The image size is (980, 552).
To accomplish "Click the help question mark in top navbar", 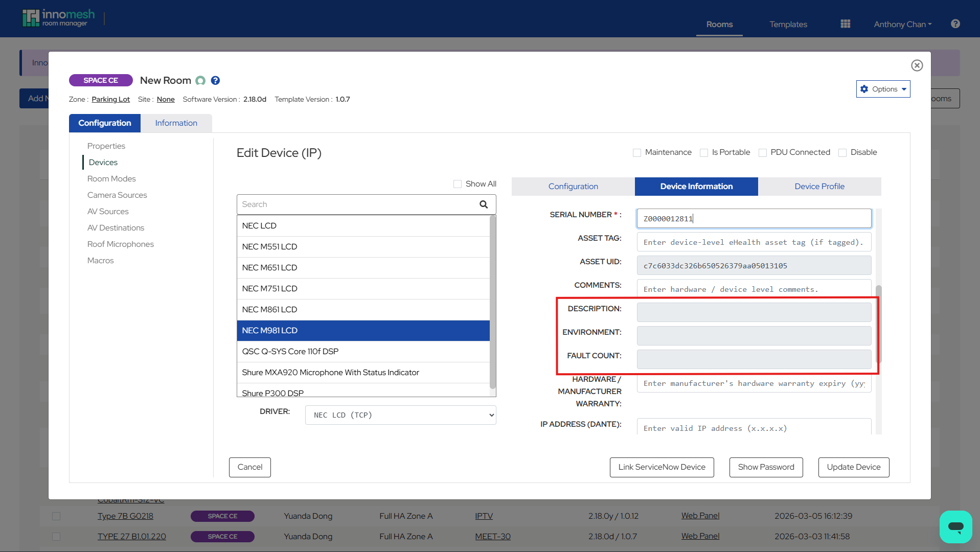I will tap(955, 24).
